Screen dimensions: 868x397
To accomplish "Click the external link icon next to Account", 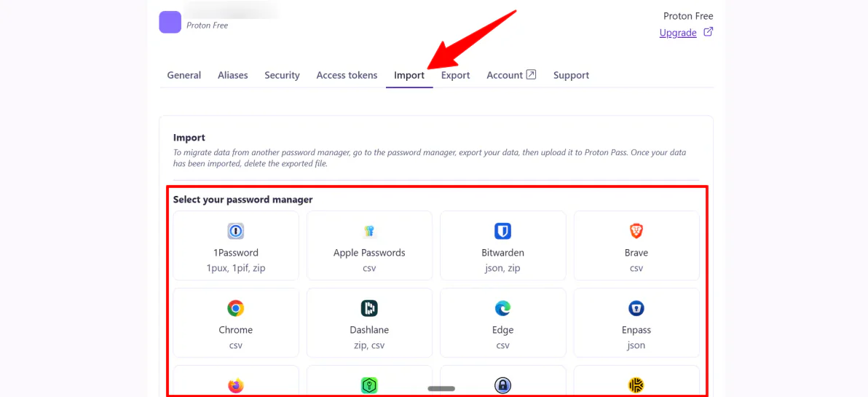I will coord(531,74).
